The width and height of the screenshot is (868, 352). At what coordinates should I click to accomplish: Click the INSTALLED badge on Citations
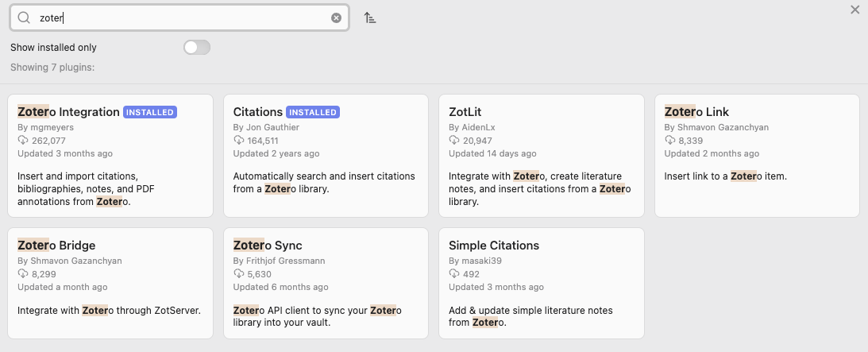point(312,112)
